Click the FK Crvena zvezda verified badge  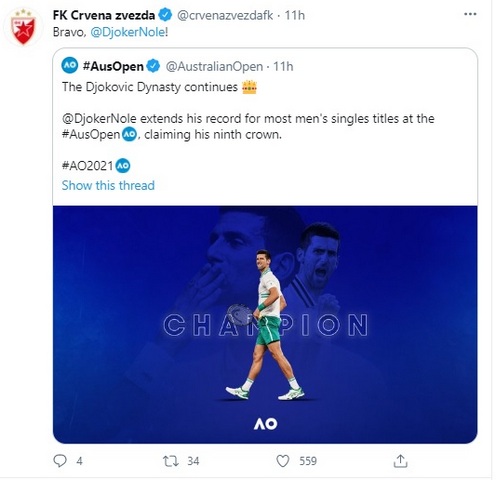click(x=165, y=15)
